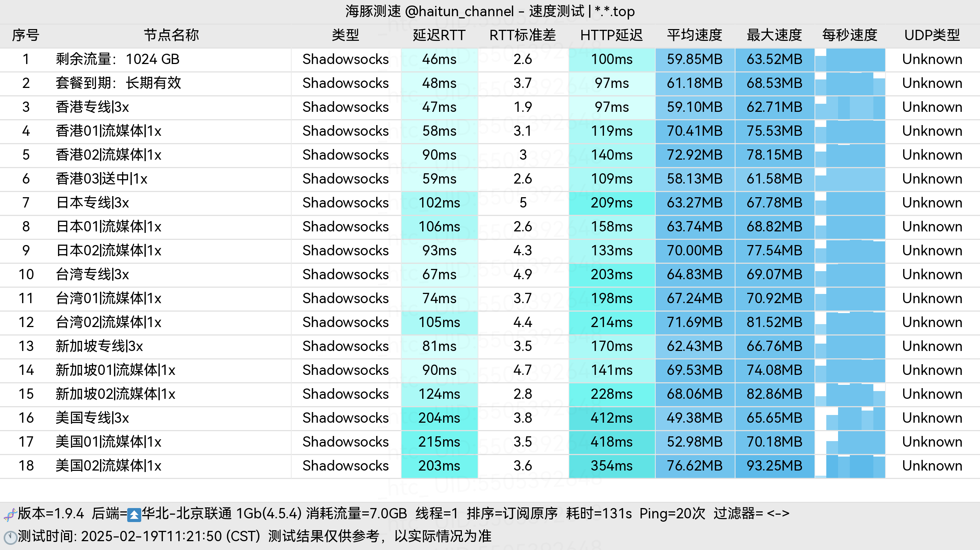The height and width of the screenshot is (550, 980).
Task: Click the 49.38MB average speed cell
Action: tap(694, 418)
